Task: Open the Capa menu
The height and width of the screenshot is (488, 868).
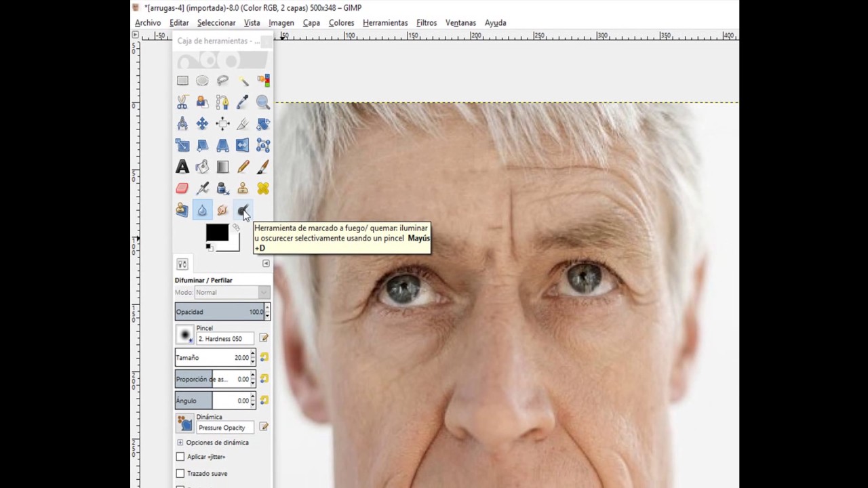Action: tap(311, 22)
